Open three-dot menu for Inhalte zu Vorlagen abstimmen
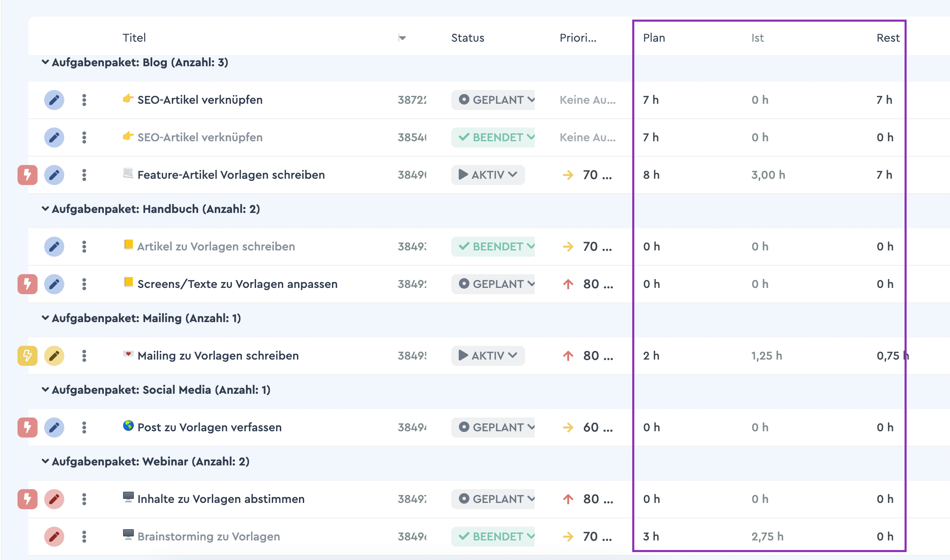The width and height of the screenshot is (950, 560). pyautogui.click(x=84, y=499)
